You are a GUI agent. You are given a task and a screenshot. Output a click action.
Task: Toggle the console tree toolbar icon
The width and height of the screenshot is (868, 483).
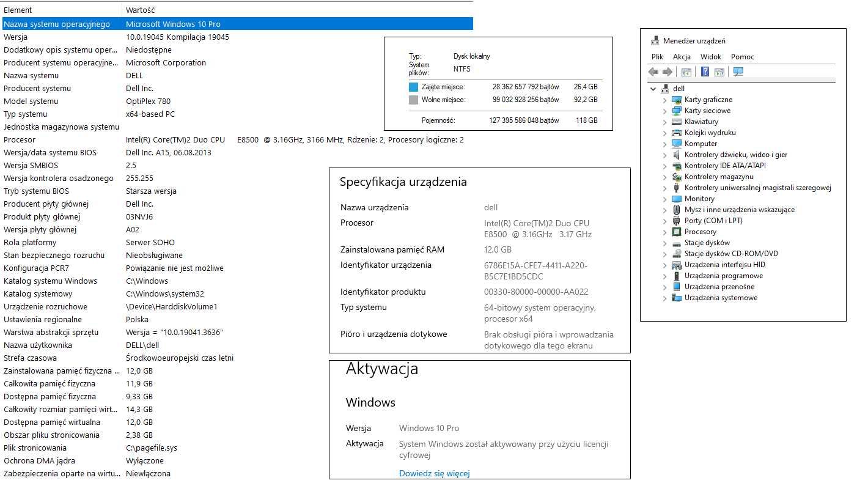(686, 72)
